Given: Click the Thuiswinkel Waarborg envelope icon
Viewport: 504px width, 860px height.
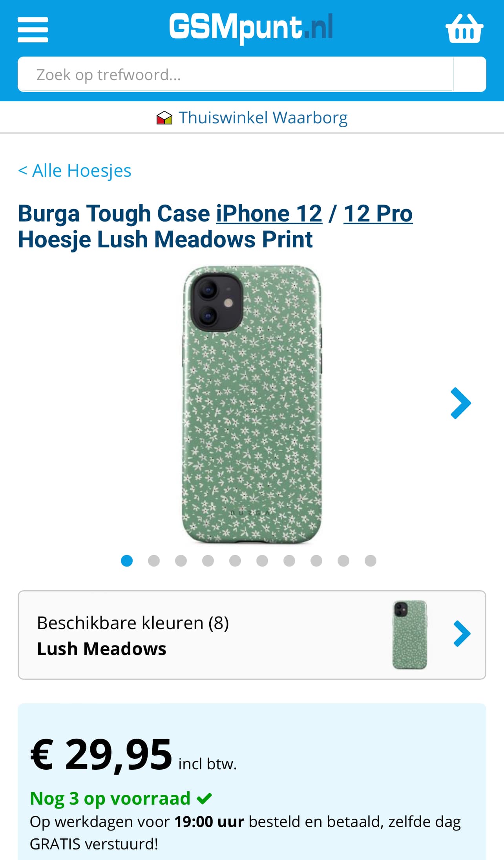Looking at the screenshot, I should (164, 118).
